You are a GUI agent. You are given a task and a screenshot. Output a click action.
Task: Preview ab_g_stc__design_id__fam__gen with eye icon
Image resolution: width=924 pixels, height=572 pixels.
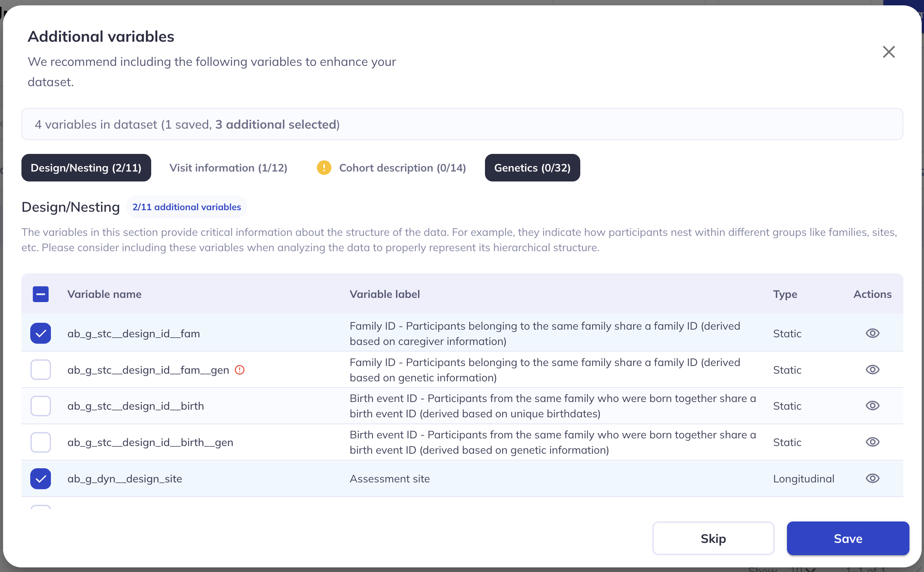(872, 369)
